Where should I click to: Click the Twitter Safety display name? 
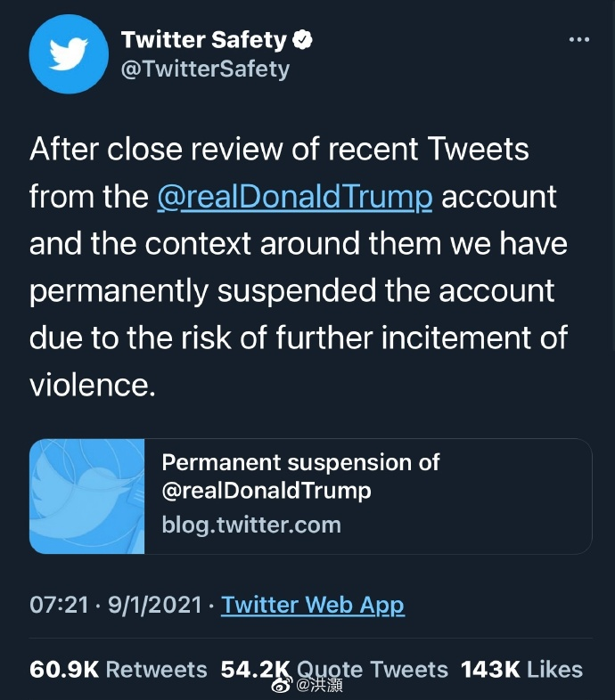click(x=203, y=39)
